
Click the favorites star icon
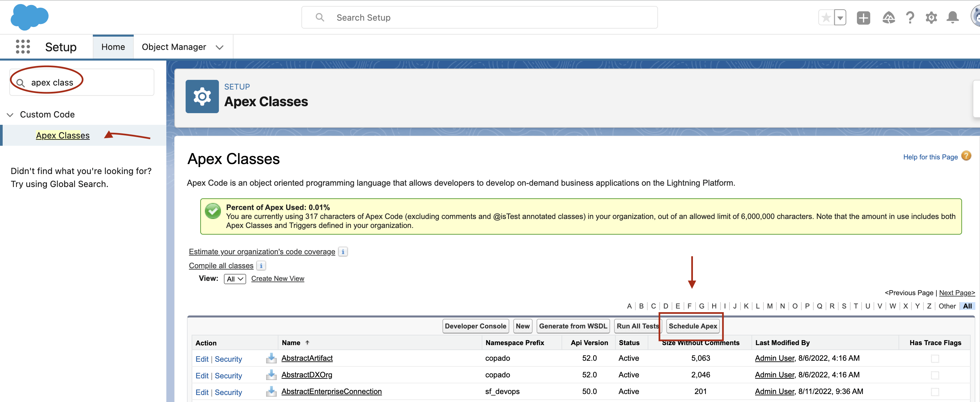(x=826, y=18)
